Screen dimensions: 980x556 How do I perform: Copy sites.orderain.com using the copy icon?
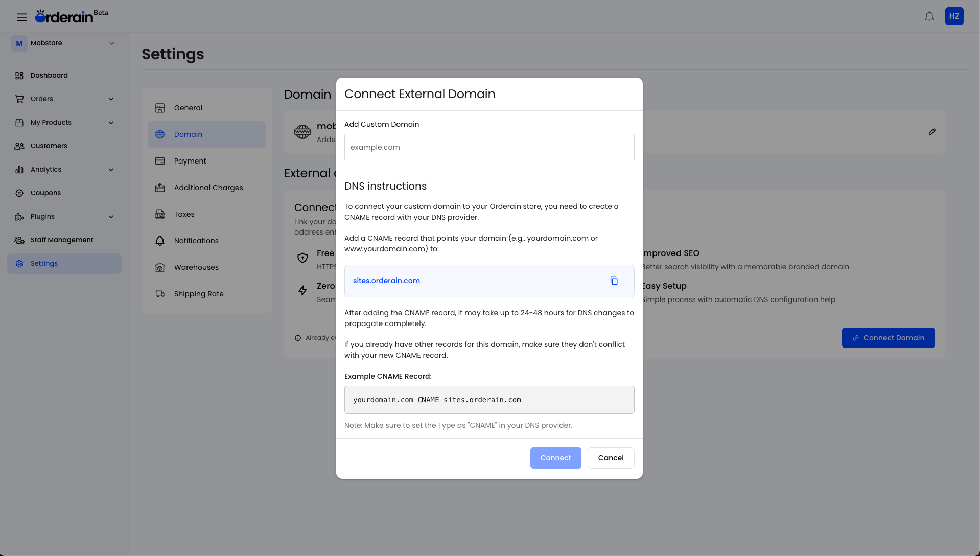614,281
